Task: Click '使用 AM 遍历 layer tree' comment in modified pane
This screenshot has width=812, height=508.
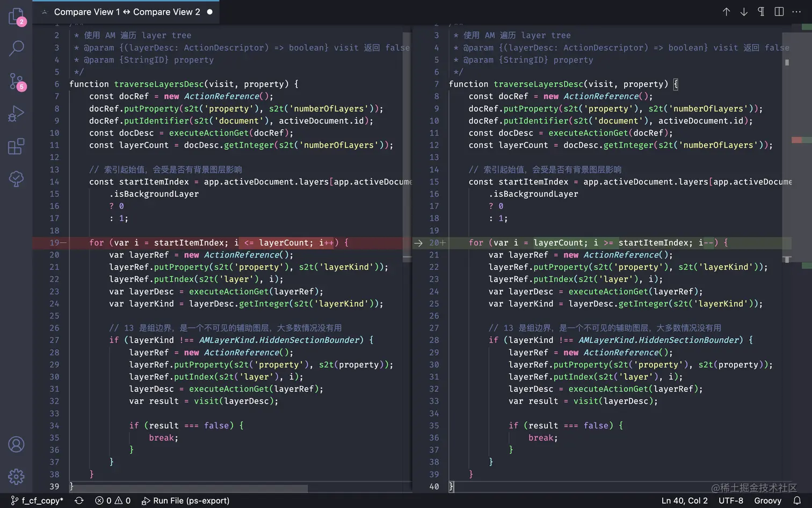Action: [x=517, y=35]
